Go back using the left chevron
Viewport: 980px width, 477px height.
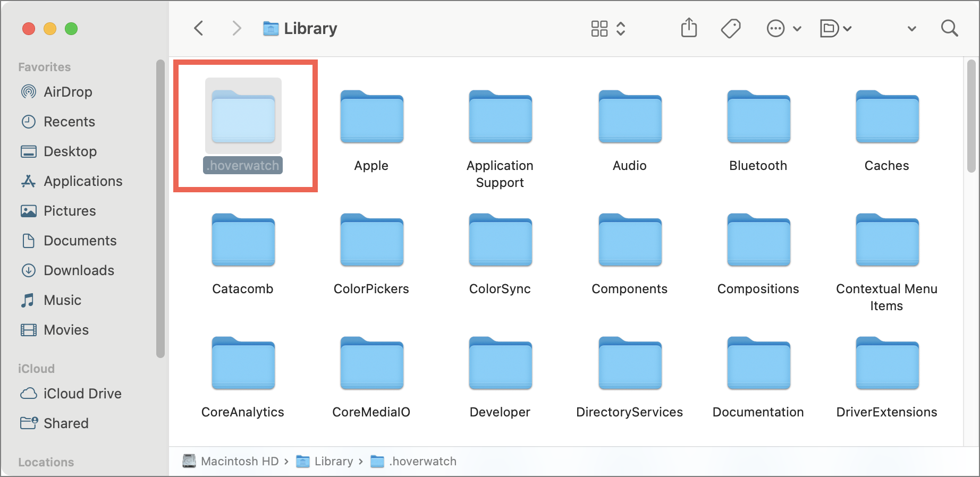point(199,28)
